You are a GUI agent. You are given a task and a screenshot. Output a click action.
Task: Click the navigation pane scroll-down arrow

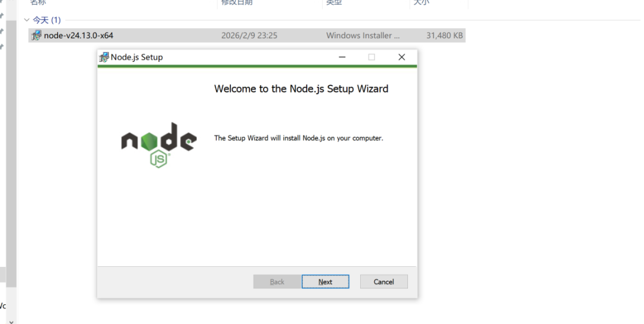(x=11, y=321)
